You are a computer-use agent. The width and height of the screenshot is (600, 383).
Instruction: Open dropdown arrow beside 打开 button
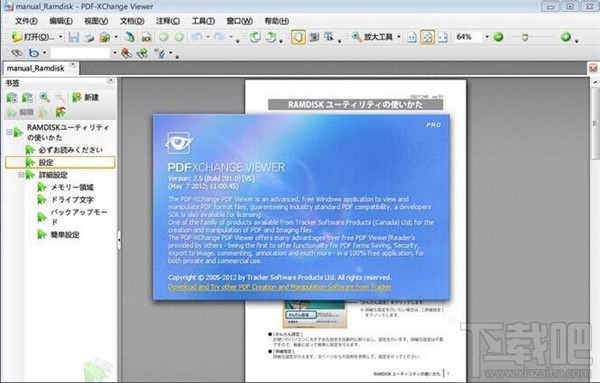pos(60,37)
